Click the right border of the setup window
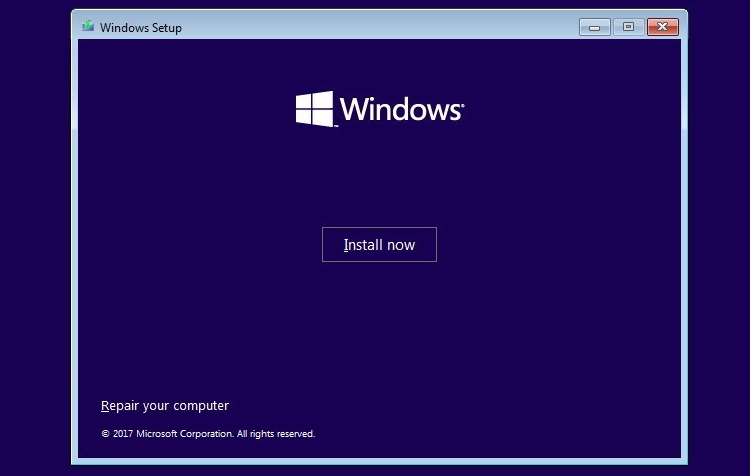This screenshot has height=476, width=750. click(684, 250)
